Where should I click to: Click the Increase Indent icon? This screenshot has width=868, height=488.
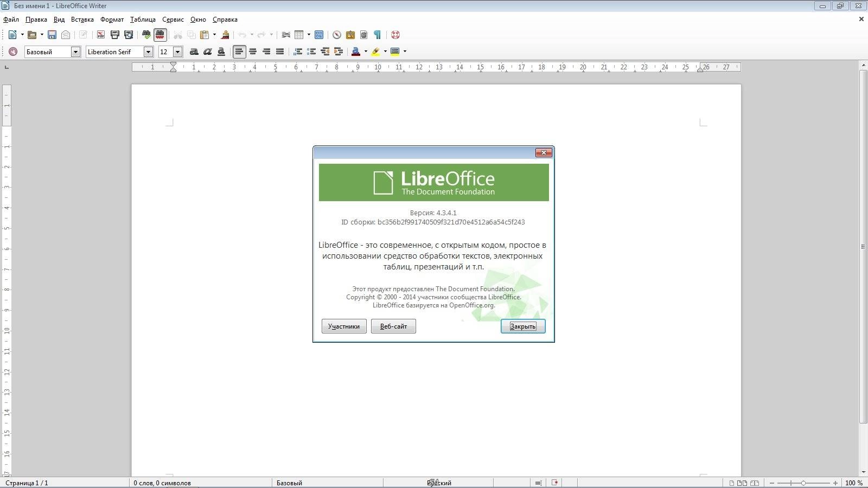(339, 52)
